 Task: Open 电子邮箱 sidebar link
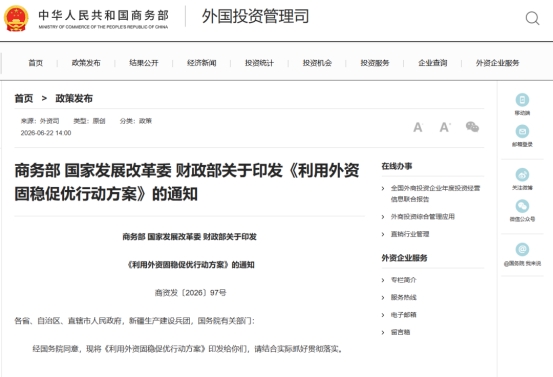403,315
